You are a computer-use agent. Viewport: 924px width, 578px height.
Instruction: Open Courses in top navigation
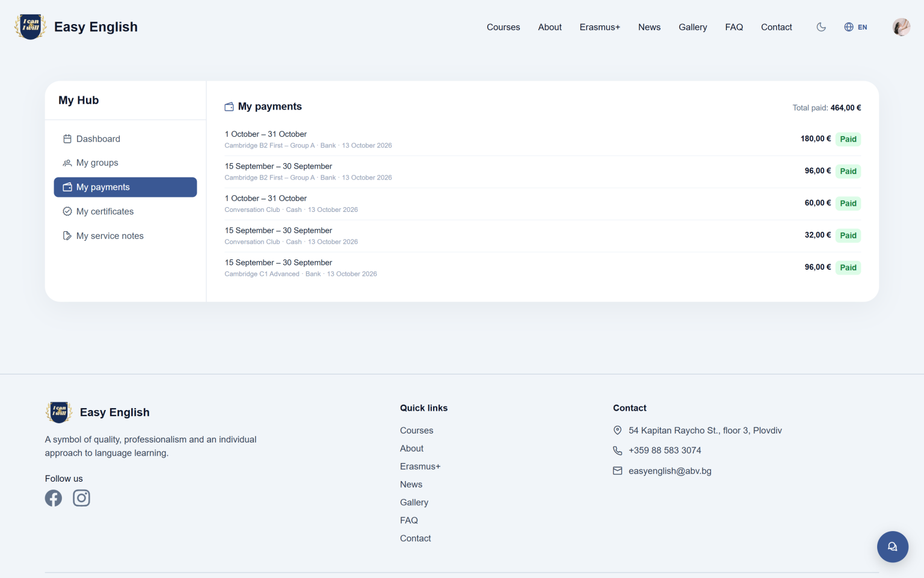click(504, 27)
